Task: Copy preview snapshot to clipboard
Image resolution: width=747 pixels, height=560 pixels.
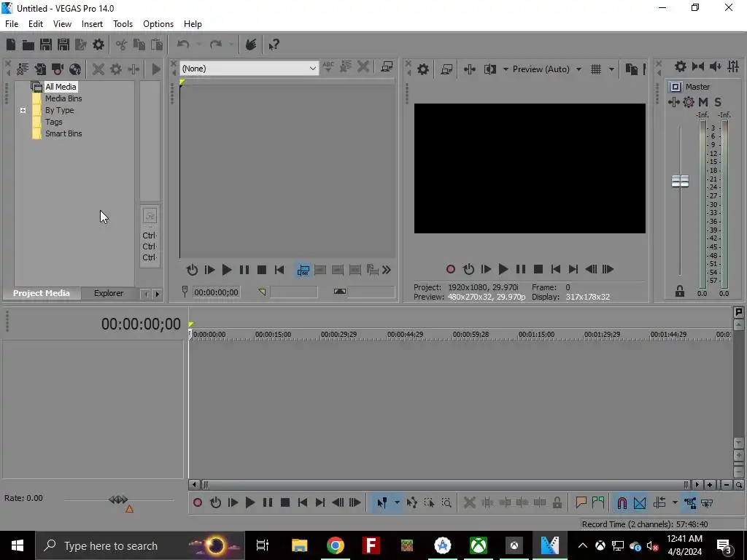Action: tap(631, 69)
